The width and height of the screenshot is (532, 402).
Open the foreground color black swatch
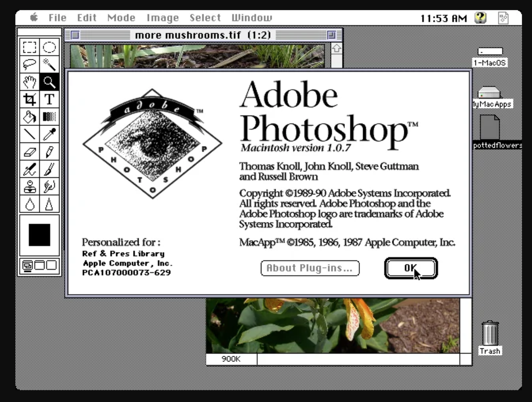[39, 234]
